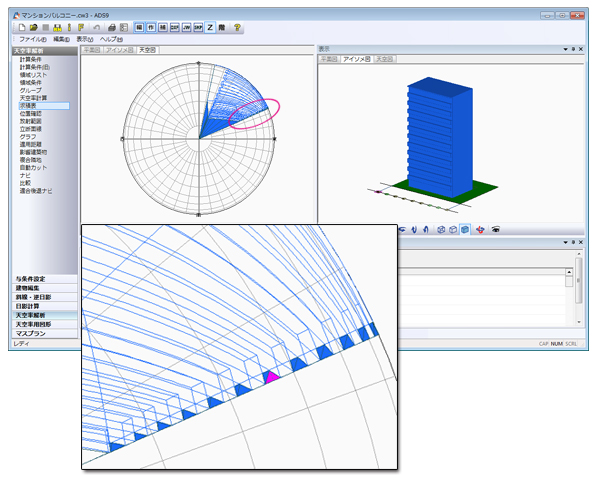Viewport: 600px width, 480px height.
Task: Switch to hidden-line cube display
Action: click(453, 230)
